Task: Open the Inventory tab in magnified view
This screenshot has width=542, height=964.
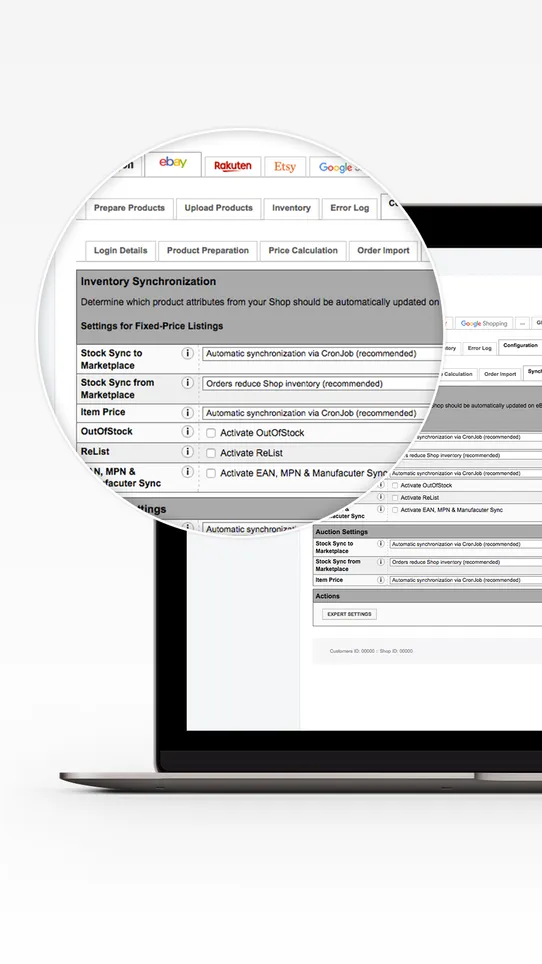Action: 291,208
